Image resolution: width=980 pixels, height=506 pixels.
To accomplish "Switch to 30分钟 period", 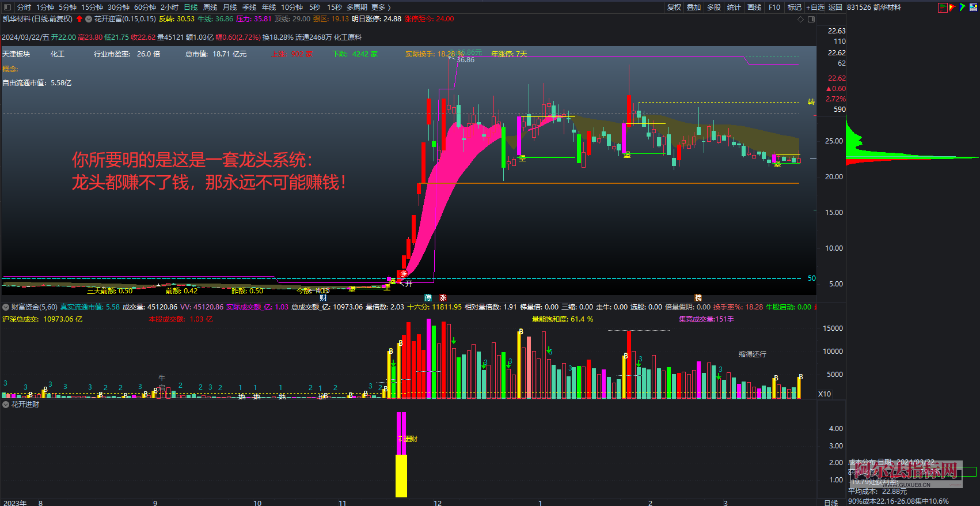I will click(x=118, y=7).
